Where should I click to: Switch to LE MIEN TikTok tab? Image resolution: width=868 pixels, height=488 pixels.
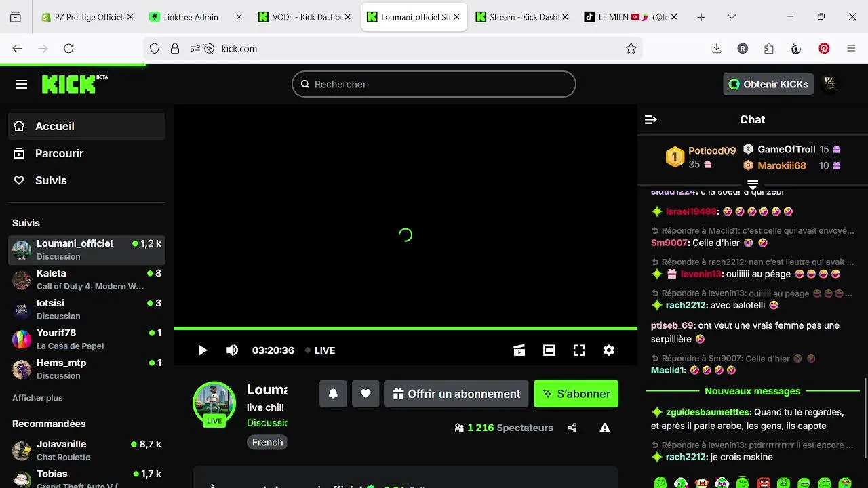[x=631, y=17]
